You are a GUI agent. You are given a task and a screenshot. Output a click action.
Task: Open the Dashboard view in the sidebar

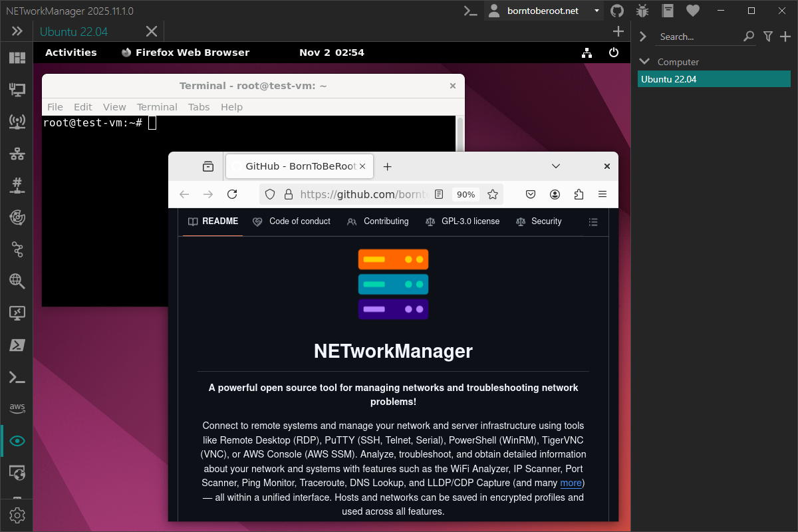tap(17, 58)
